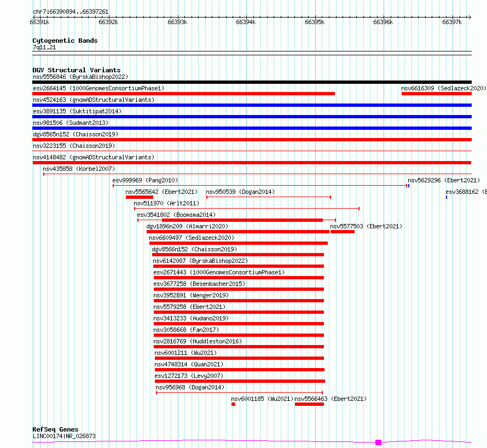Click the nsv3223155 (Chaisson2019) label
Viewport: 487px width, 448px height.
point(74,146)
